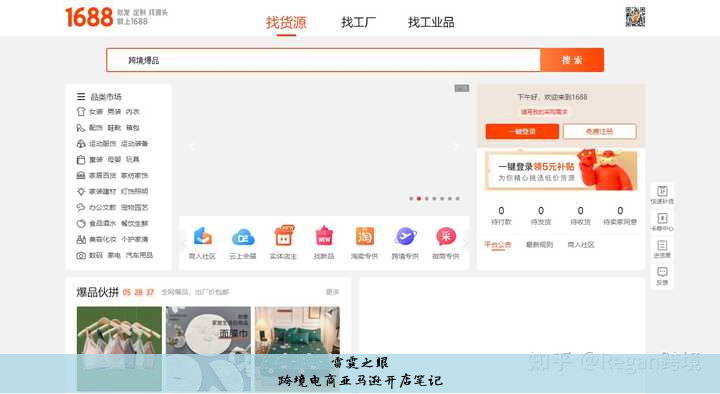The width and height of the screenshot is (720, 394).
Task: Click the 1688 logo
Action: point(89,17)
